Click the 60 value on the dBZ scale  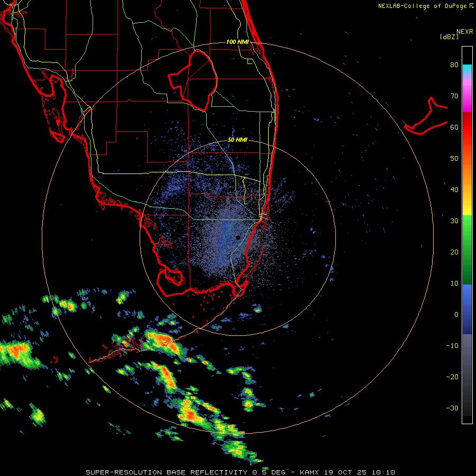pos(454,127)
